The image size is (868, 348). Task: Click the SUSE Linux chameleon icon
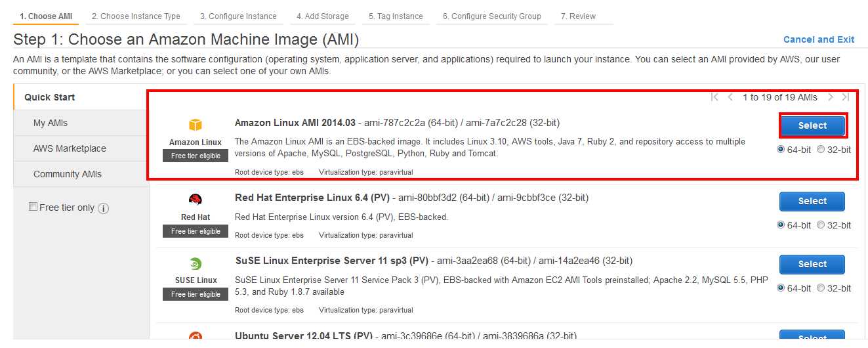point(196,264)
